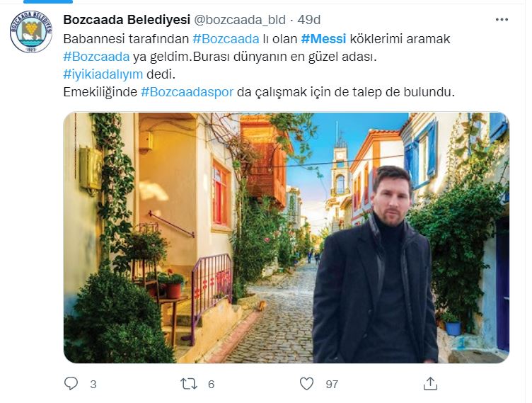
Task: Click first-line #Bozcaada hashtag
Action: point(226,39)
